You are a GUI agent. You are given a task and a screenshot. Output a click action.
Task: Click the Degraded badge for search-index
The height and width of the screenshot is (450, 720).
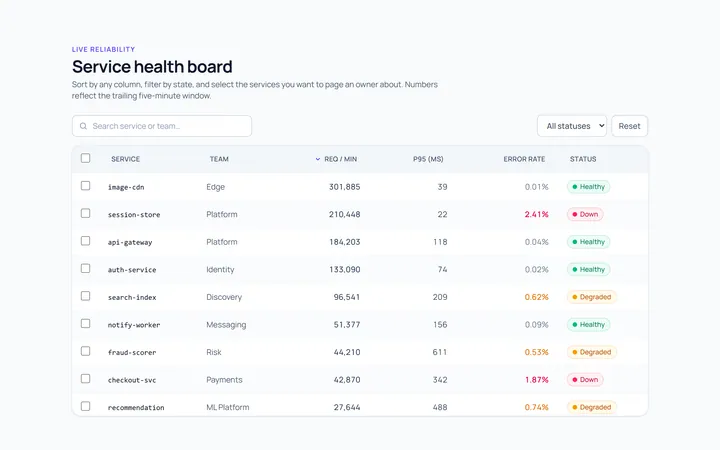click(591, 297)
